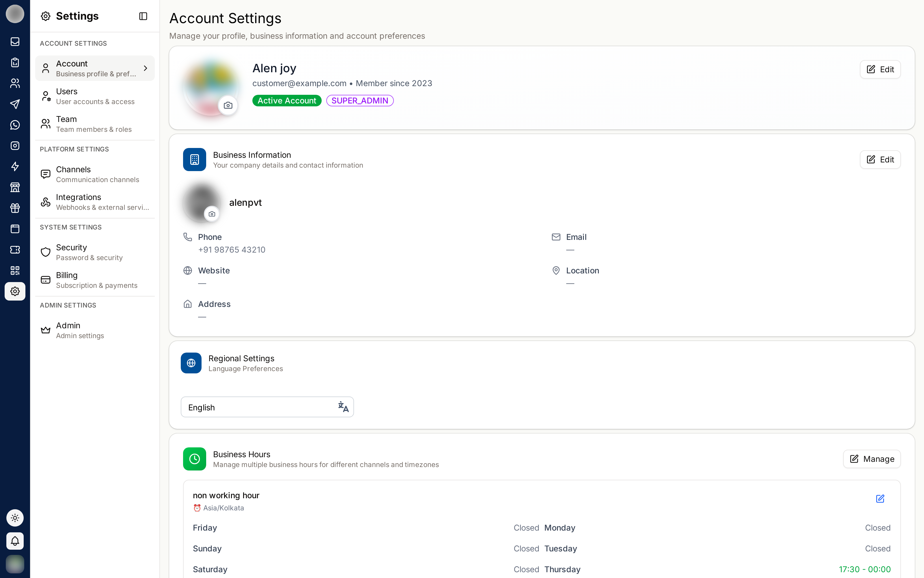Click the customer@example.com email text
Screen dimensions: 924x578
pos(299,83)
